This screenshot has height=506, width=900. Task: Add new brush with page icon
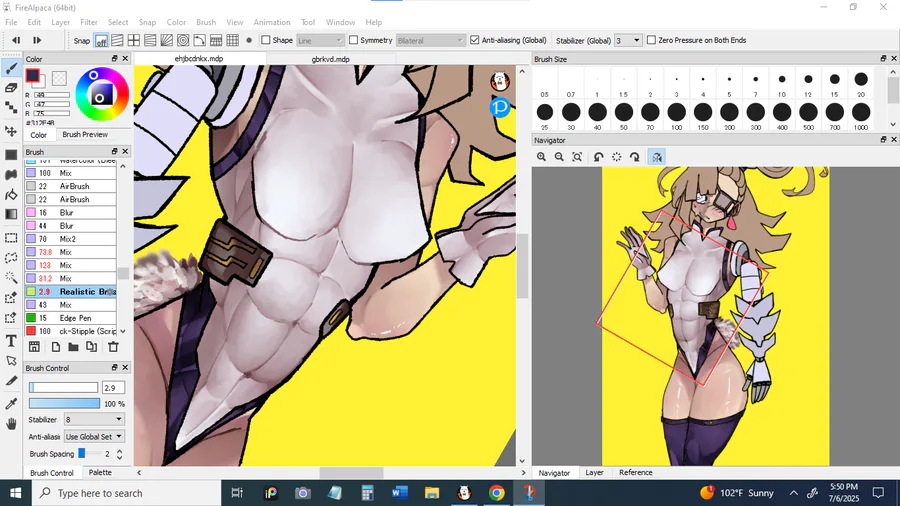[x=56, y=347]
